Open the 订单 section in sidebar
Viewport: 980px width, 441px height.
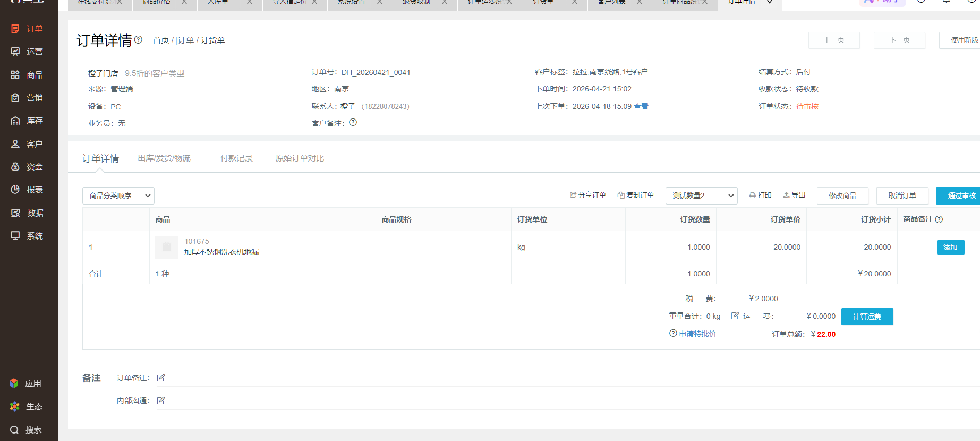[27, 29]
